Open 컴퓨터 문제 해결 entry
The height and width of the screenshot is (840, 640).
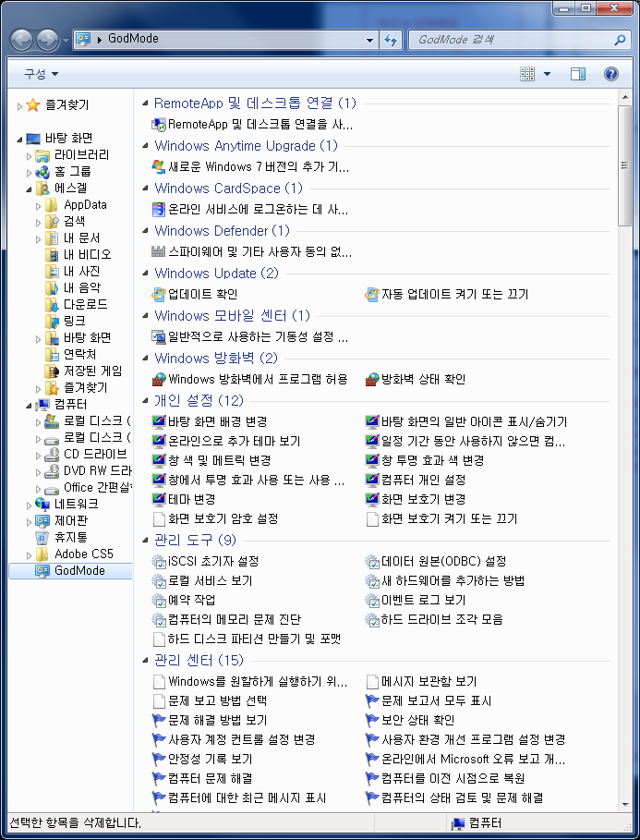(210, 778)
